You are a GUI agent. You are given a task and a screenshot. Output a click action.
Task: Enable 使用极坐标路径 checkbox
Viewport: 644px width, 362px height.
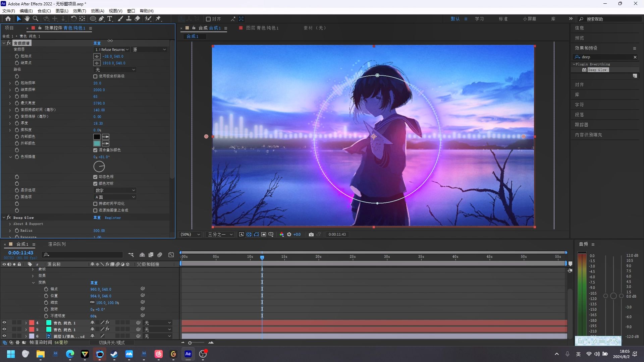[x=95, y=76]
